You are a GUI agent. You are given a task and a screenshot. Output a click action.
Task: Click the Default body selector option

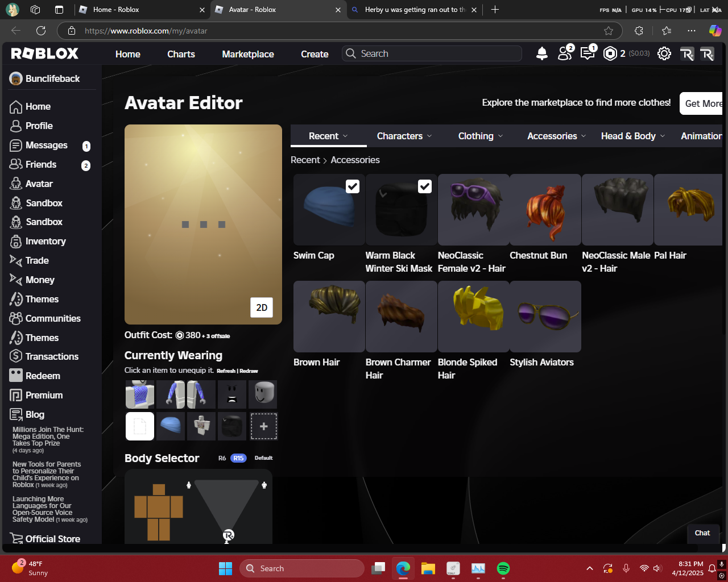[x=263, y=458]
